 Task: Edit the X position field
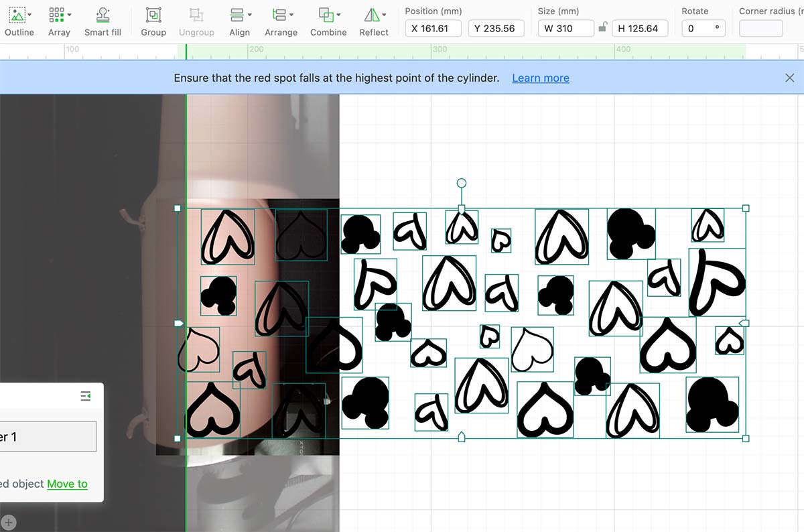point(433,28)
